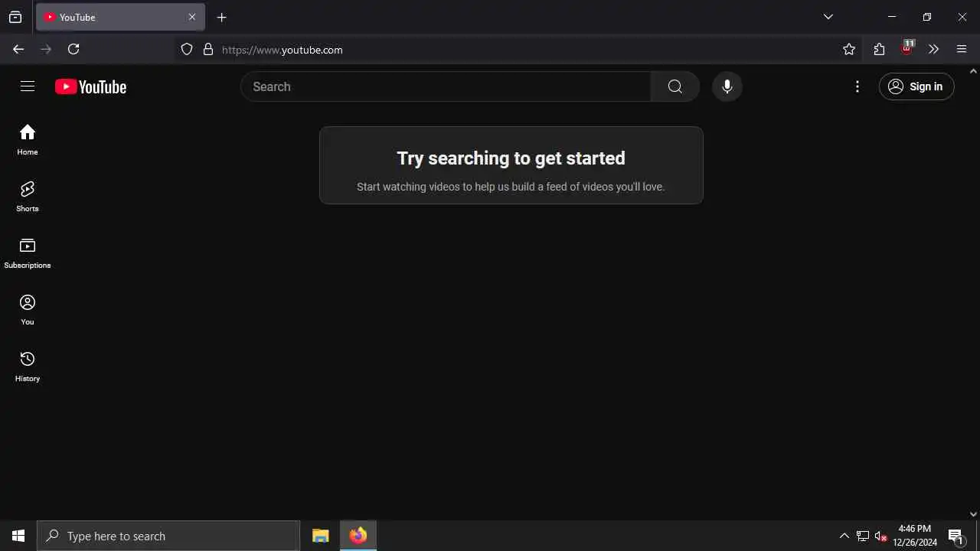Open the Extensions puzzle icon
This screenshot has width=980, height=551.
pyautogui.click(x=879, y=49)
